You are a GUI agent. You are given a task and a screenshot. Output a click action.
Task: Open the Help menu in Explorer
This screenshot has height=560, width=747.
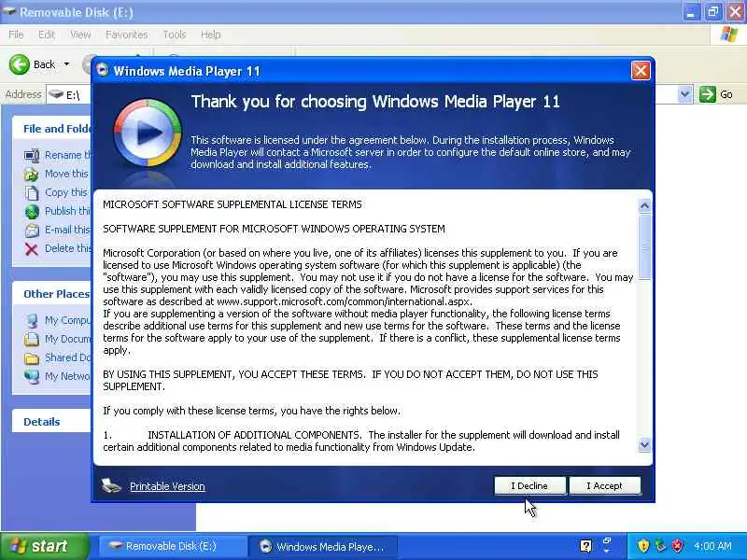(x=210, y=35)
